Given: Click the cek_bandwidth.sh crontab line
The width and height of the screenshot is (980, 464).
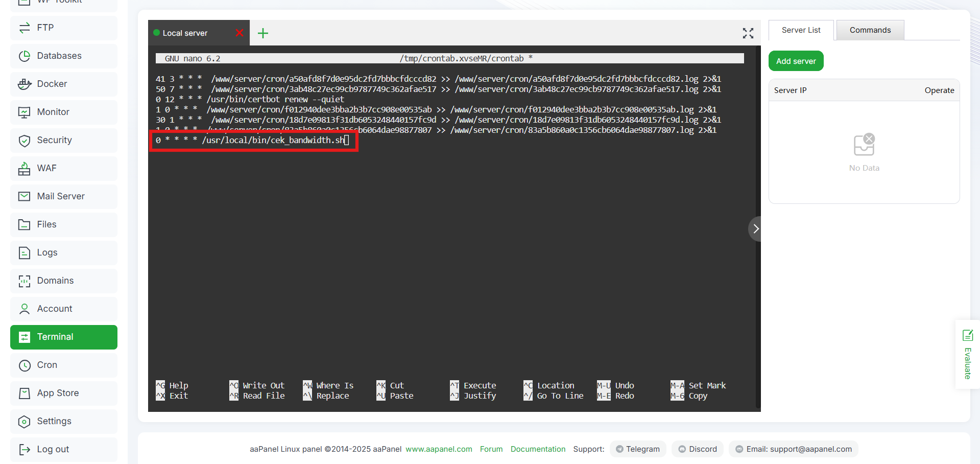Looking at the screenshot, I should point(252,140).
